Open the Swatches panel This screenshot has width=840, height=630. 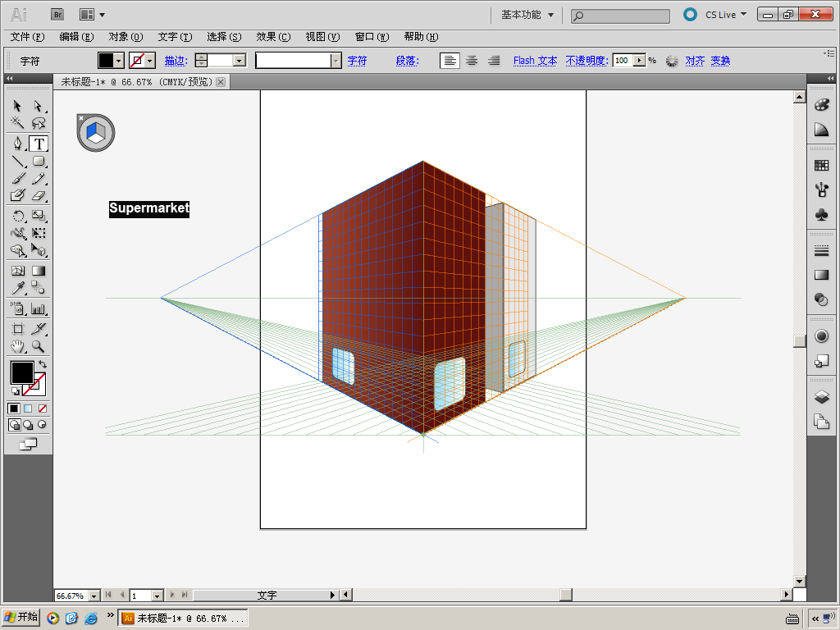coord(821,166)
